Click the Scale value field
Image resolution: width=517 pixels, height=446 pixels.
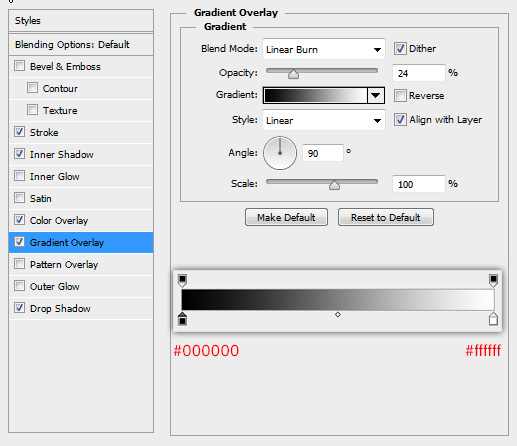419,184
